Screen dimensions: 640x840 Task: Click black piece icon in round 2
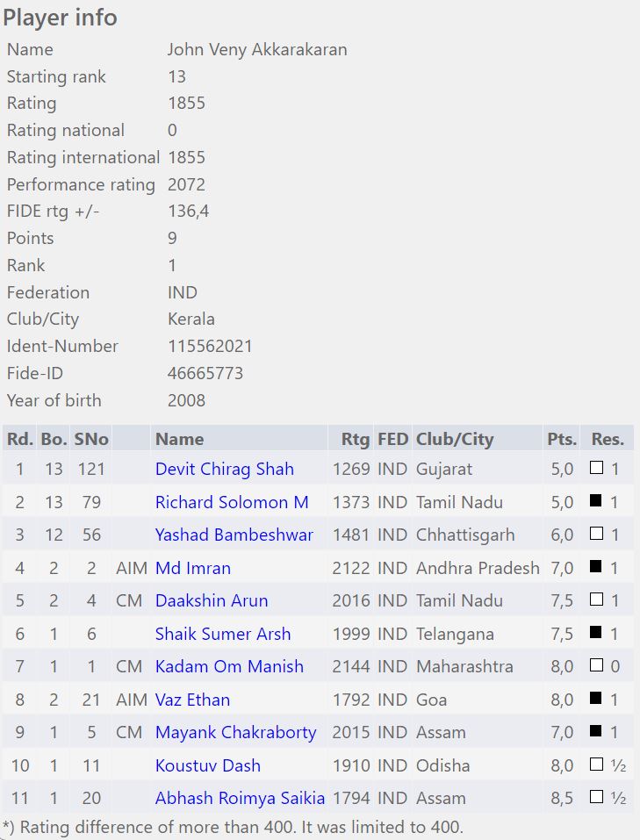click(x=597, y=502)
